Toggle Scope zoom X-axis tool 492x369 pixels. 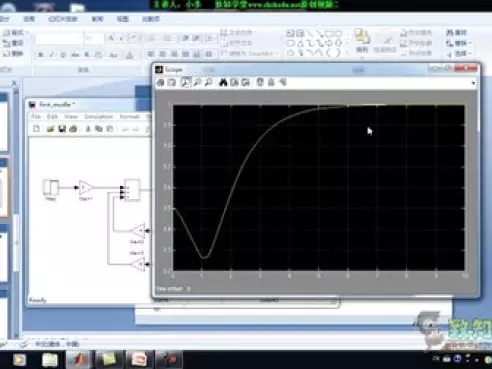click(197, 82)
